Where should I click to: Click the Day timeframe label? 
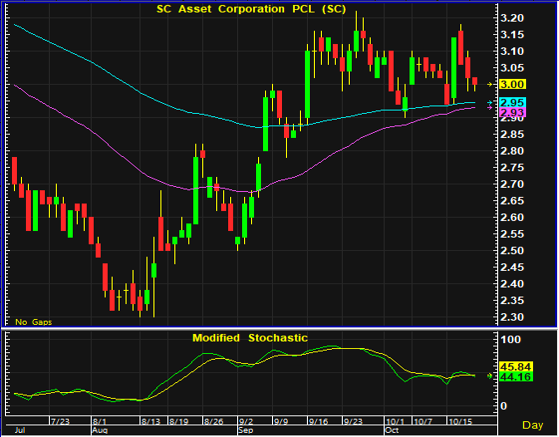[533, 425]
